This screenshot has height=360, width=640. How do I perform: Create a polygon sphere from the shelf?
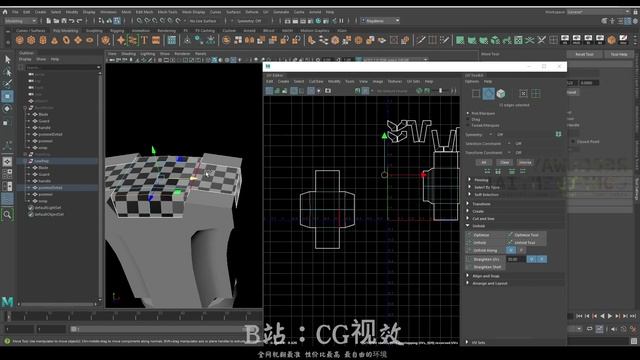point(20,40)
